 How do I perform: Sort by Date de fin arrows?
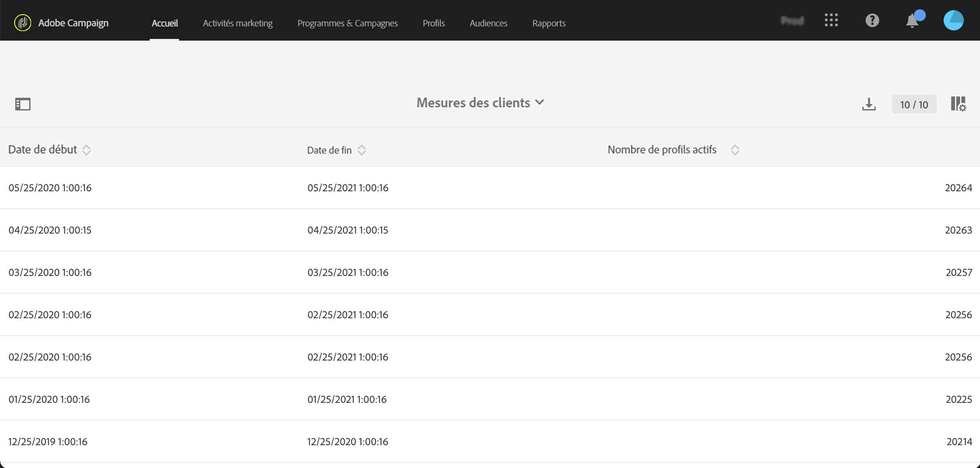pos(362,150)
